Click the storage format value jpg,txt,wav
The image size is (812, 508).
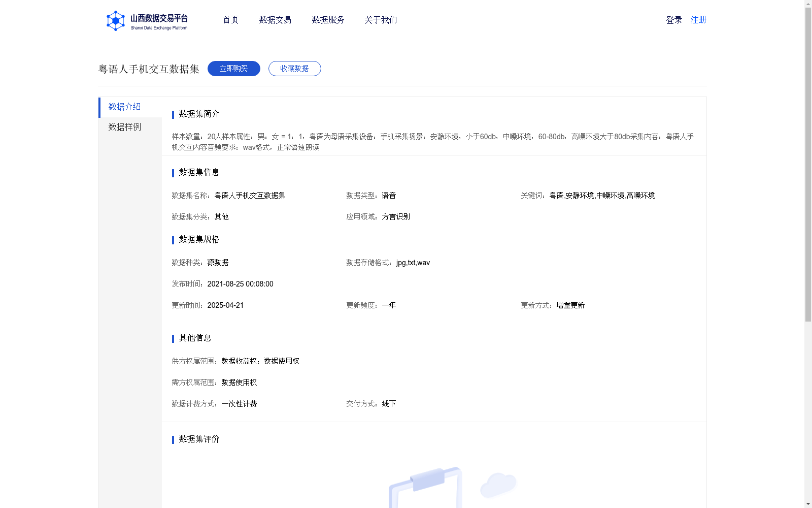(413, 263)
